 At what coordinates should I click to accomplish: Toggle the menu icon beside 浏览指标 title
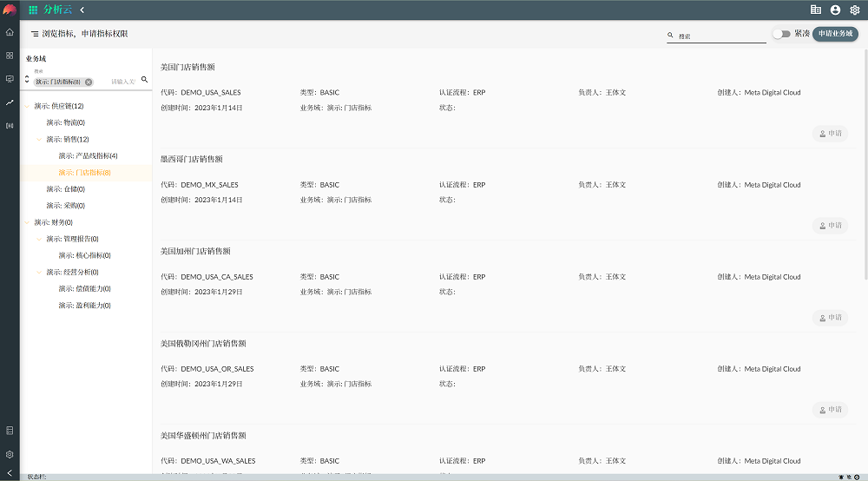point(35,34)
